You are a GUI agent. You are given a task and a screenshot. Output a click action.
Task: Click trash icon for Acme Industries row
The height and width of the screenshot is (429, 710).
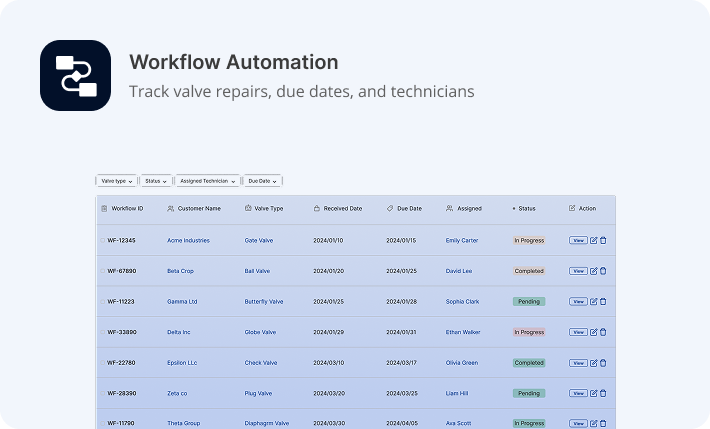[x=603, y=240]
